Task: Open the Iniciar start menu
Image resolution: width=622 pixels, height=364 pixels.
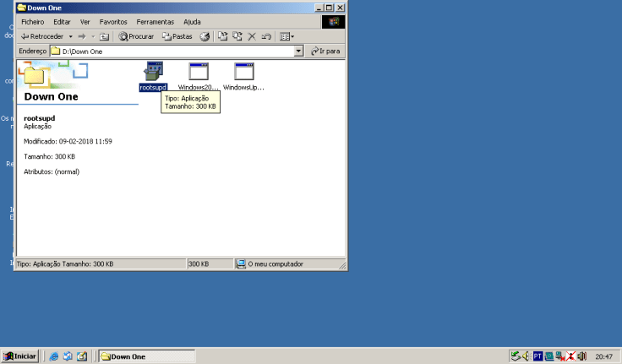Action: pyautogui.click(x=19, y=356)
